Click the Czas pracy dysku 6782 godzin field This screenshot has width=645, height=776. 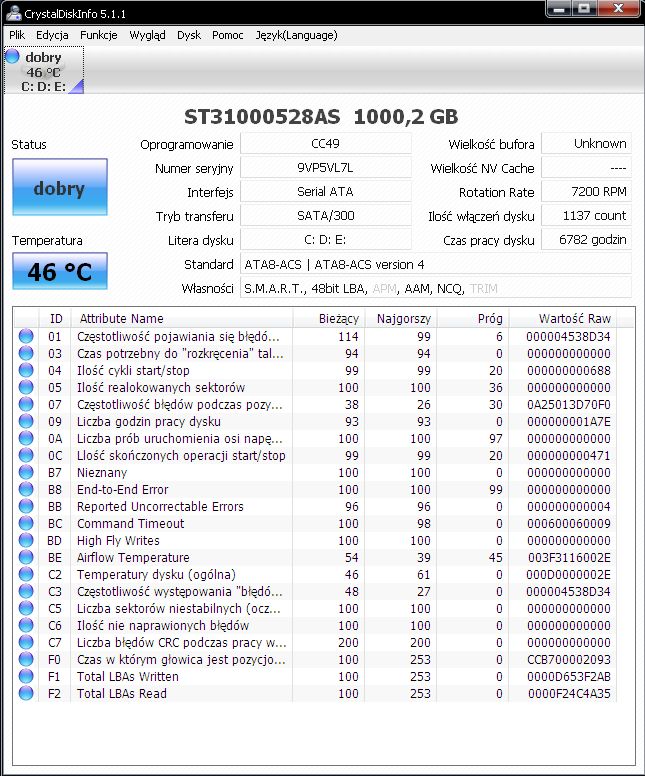click(587, 240)
